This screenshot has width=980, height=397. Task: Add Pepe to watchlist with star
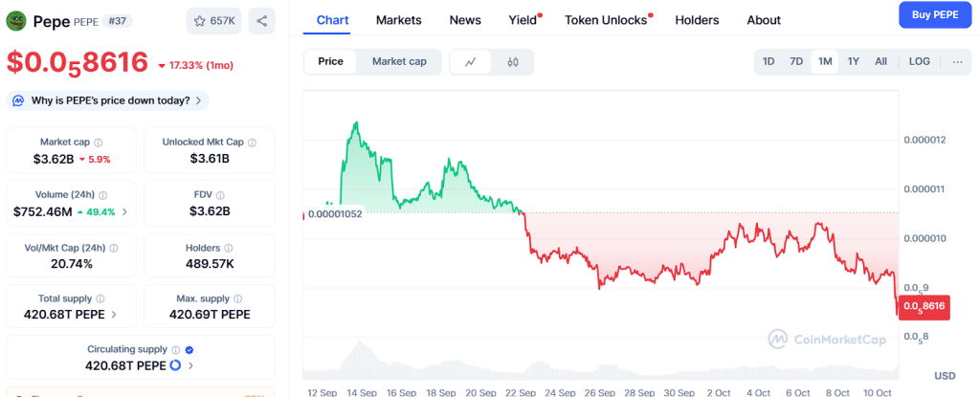(x=212, y=20)
